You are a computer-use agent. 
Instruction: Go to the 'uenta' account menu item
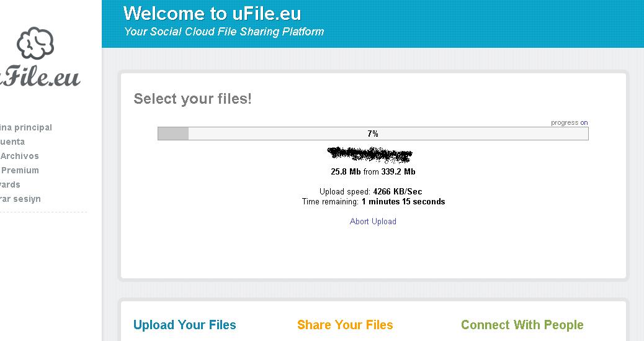pyautogui.click(x=12, y=142)
